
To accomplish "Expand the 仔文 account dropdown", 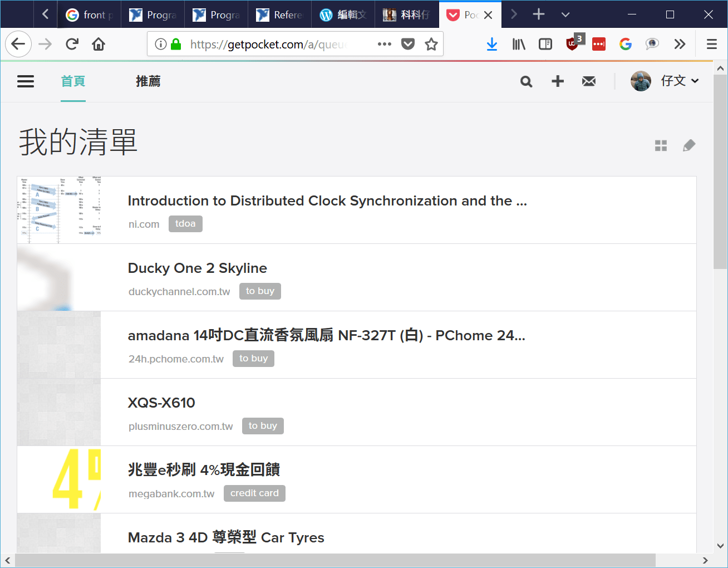I will (679, 81).
